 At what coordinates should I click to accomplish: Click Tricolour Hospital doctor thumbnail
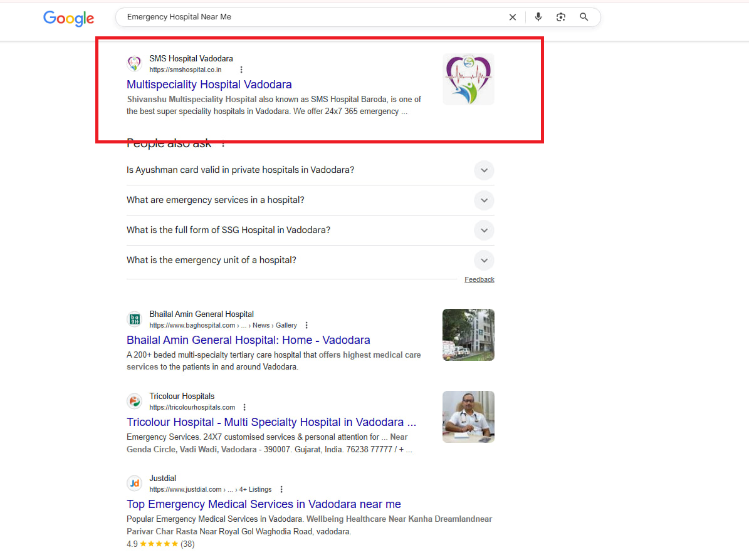tap(468, 417)
